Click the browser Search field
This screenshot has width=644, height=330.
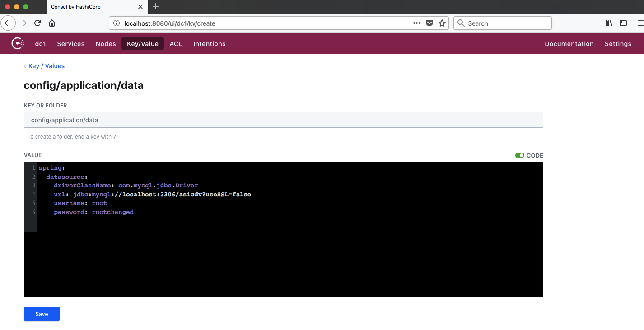[502, 23]
